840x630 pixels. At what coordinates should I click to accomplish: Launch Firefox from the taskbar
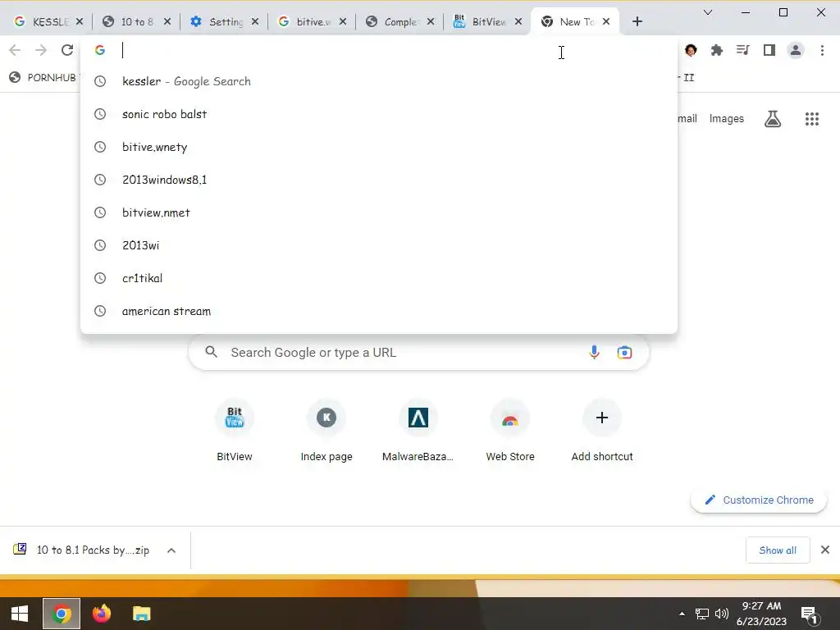pyautogui.click(x=101, y=614)
